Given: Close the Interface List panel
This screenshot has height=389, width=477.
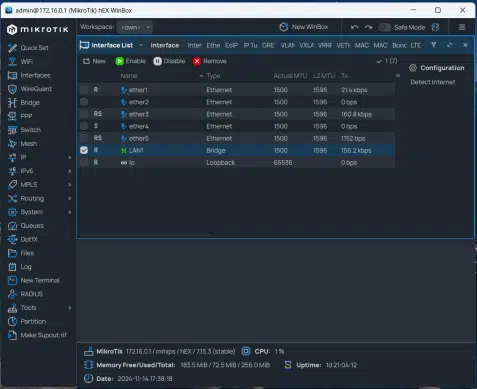Looking at the screenshot, I should pyautogui.click(x=465, y=45).
